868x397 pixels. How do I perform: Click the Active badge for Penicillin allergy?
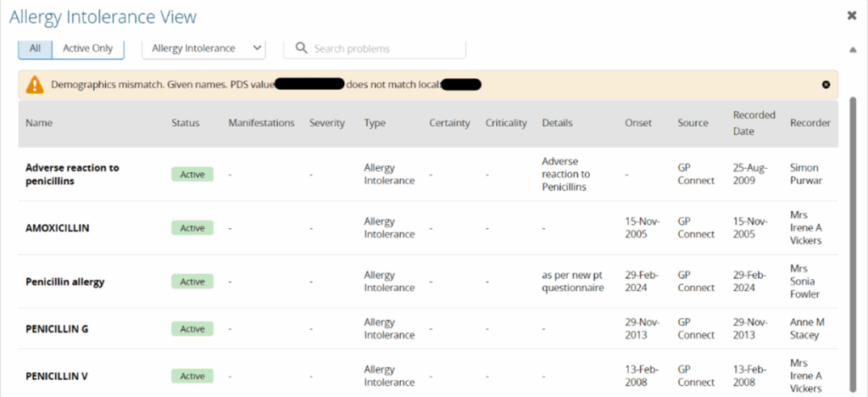coord(192,282)
